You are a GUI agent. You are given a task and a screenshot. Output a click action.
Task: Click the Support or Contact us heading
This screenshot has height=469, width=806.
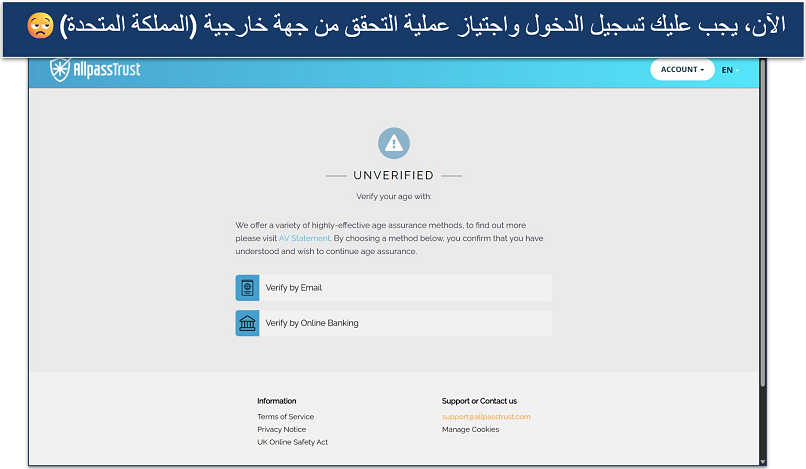click(x=479, y=401)
